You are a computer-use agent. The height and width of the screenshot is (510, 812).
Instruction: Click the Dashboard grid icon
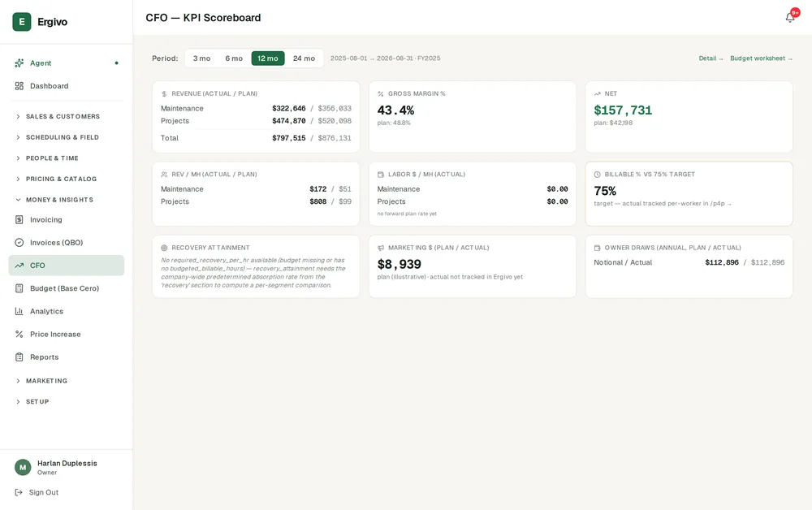coord(19,86)
